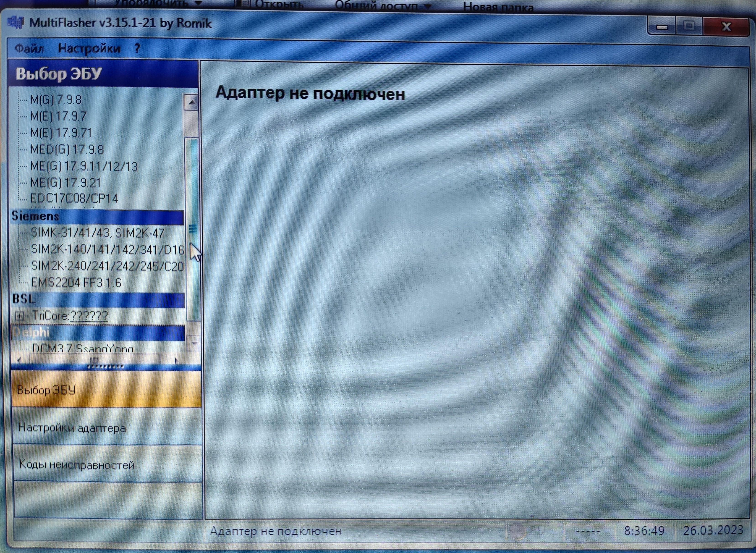
Task: Open the Файл menu
Action: click(x=29, y=49)
